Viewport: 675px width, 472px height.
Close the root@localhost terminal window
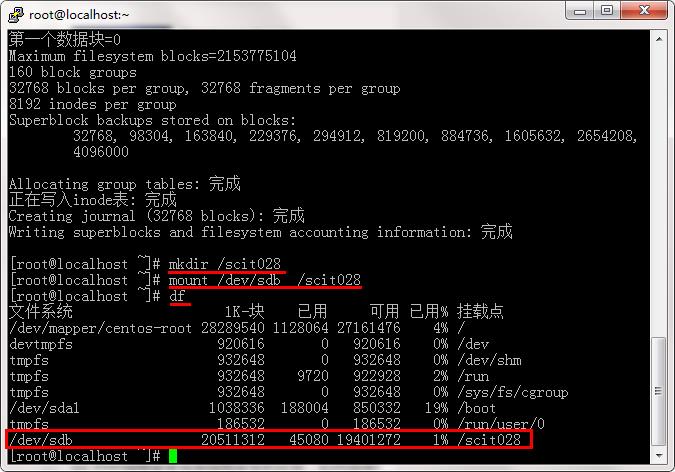(644, 11)
